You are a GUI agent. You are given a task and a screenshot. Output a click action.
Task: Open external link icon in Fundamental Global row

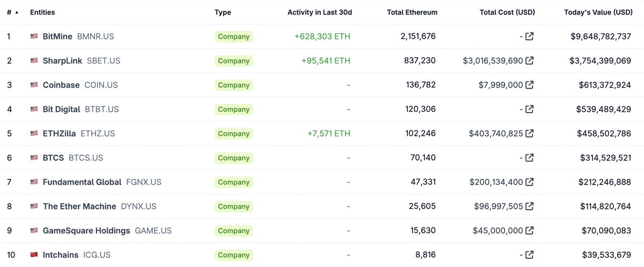(529, 182)
